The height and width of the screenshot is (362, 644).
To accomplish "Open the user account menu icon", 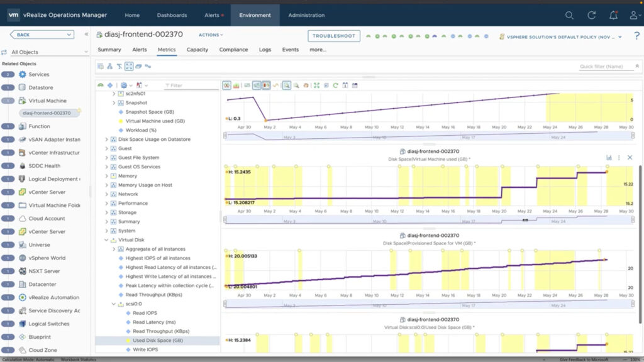I will (x=634, y=15).
